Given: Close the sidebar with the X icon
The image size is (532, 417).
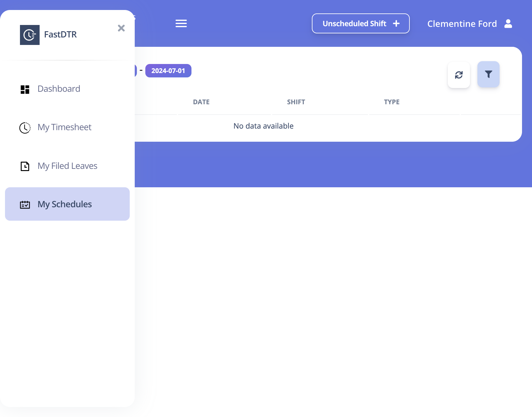Looking at the screenshot, I should pos(121,28).
